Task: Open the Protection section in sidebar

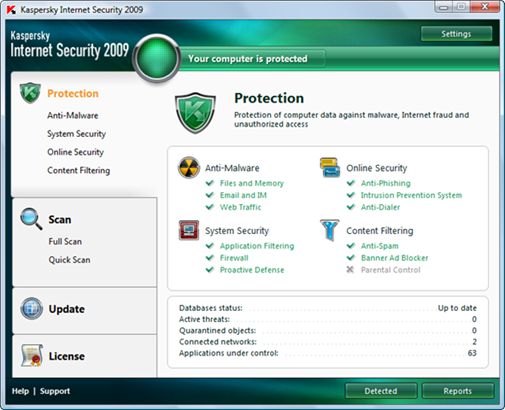Action: point(73,93)
